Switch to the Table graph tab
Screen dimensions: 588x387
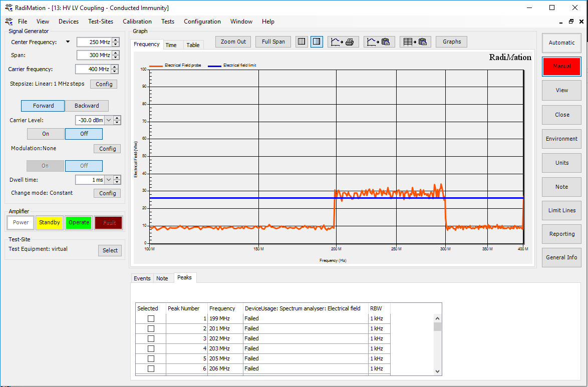(x=193, y=45)
